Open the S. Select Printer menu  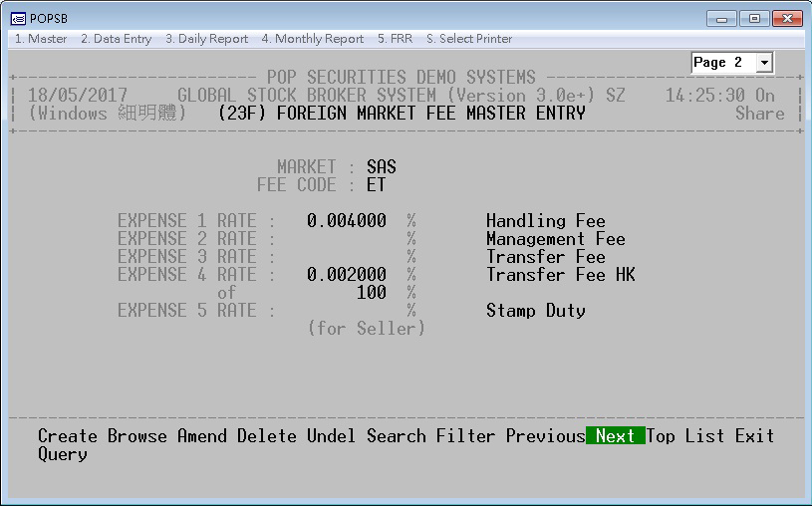tap(469, 39)
